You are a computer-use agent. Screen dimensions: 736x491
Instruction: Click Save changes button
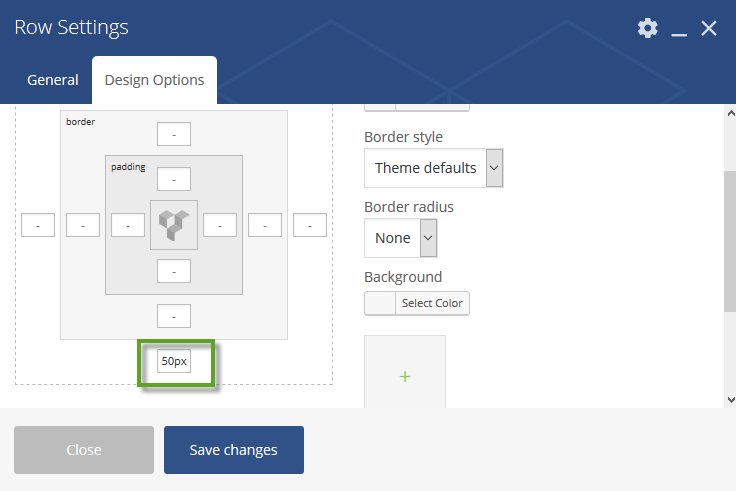(234, 450)
